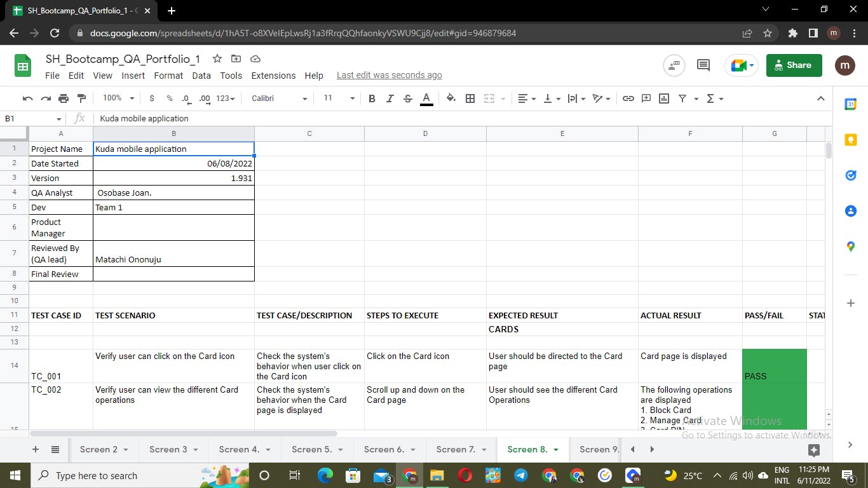Click the Undo icon in toolbar
The width and height of the screenshot is (868, 488).
(x=27, y=98)
